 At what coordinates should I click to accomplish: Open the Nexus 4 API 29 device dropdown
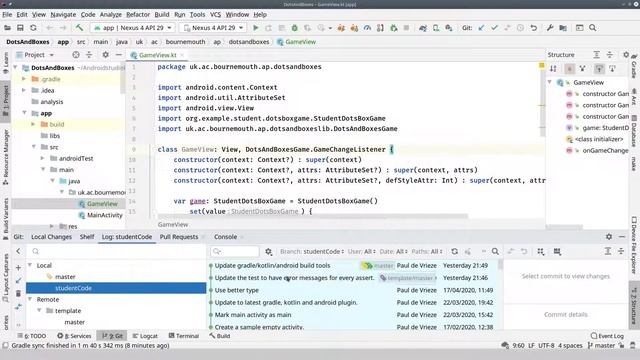[213, 28]
